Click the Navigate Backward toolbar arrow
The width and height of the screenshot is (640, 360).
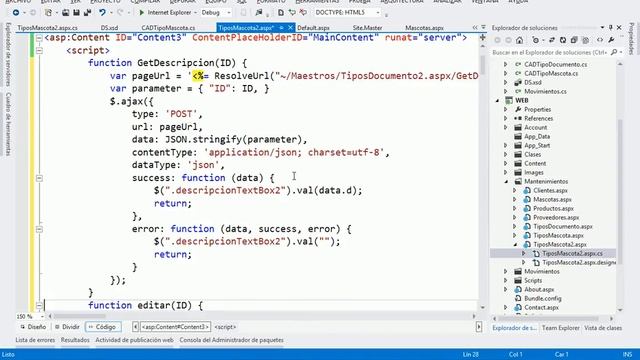coord(16,13)
